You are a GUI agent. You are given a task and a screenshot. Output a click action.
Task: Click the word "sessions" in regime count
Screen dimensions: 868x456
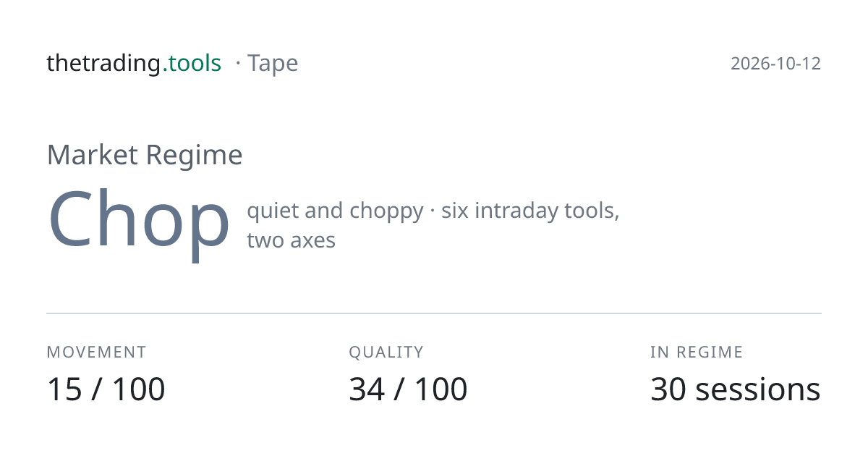coord(758,389)
